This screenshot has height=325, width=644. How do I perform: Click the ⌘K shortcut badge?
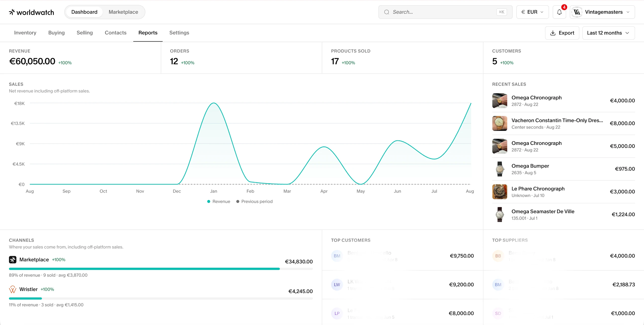pos(502,12)
